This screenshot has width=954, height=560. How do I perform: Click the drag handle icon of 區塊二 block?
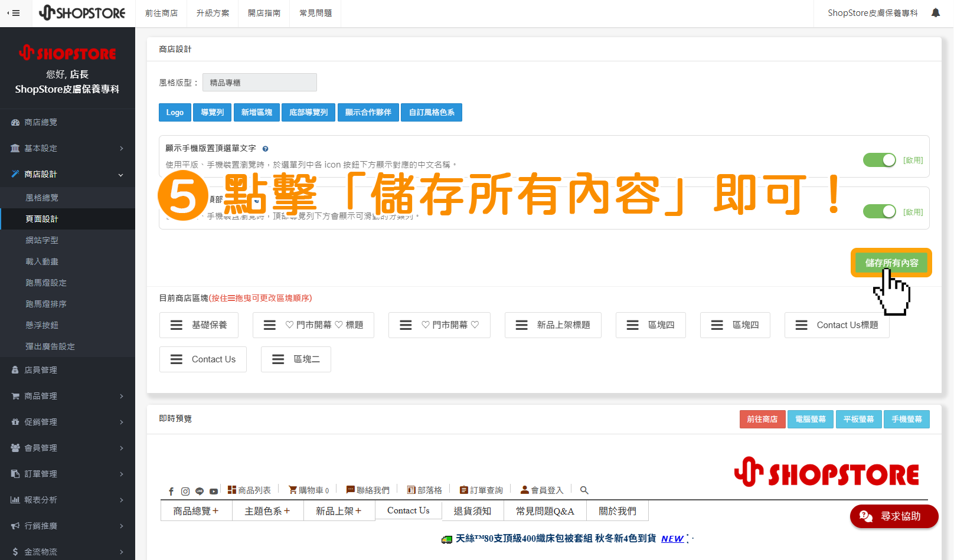278,359
